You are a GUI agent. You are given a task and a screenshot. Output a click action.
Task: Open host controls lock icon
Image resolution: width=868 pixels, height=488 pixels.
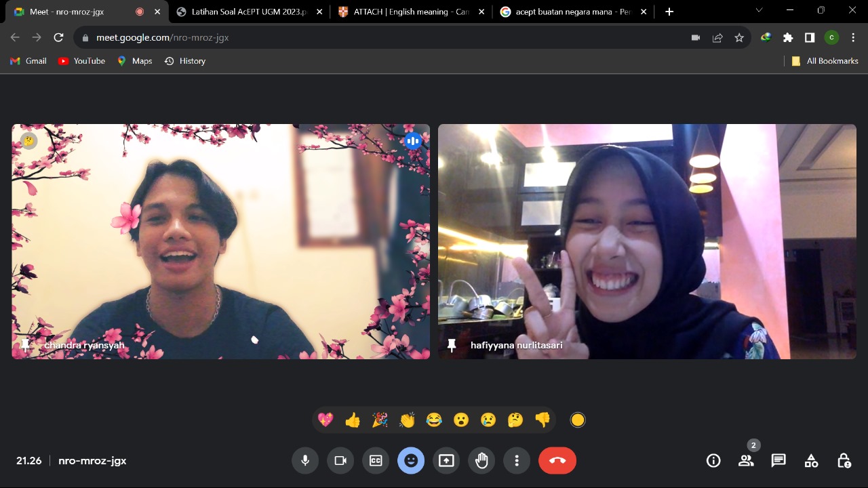[844, 461]
